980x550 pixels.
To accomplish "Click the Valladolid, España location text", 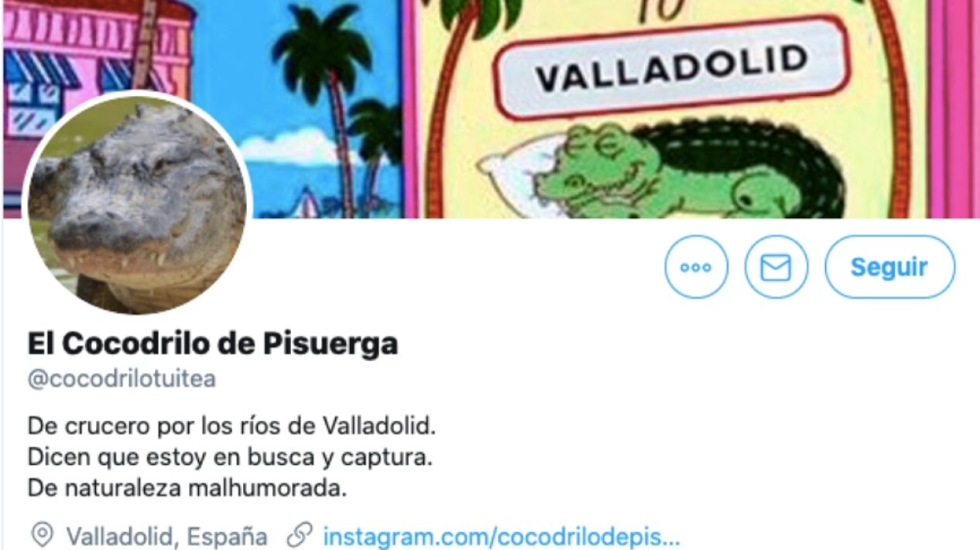I will click(x=167, y=536).
